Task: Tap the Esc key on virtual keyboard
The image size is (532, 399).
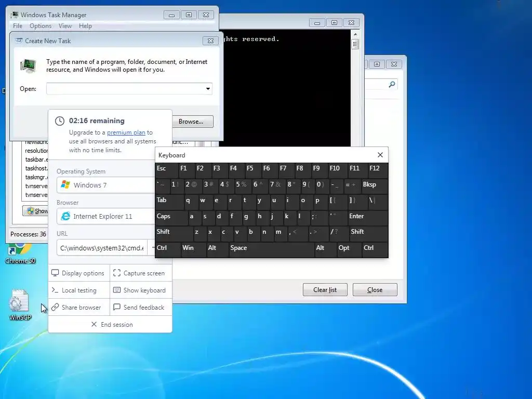Action: tap(166, 170)
